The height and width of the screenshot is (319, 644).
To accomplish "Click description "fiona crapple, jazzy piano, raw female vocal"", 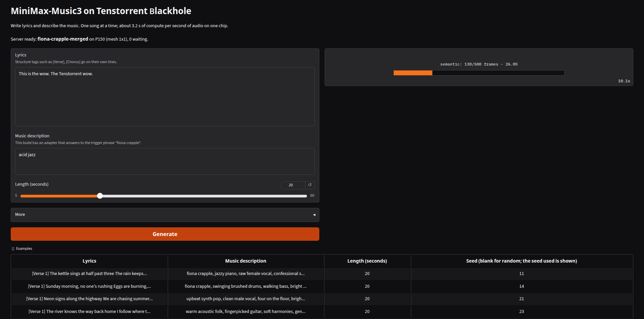I will 246,274.
